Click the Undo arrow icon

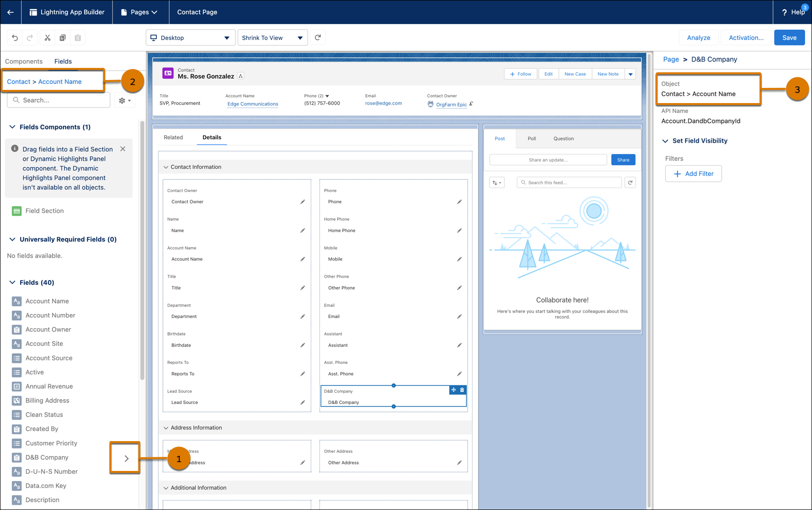tap(15, 38)
